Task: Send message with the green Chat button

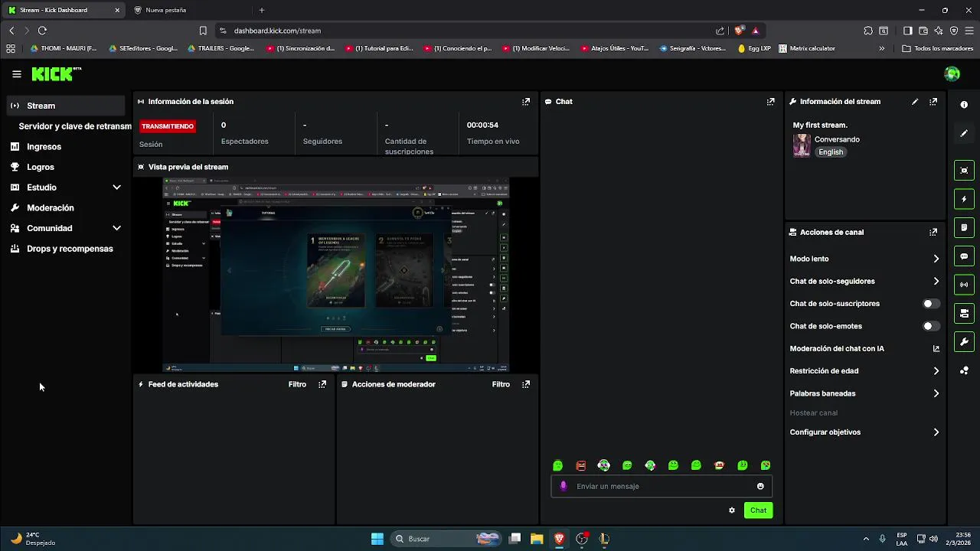Action: 758,510
